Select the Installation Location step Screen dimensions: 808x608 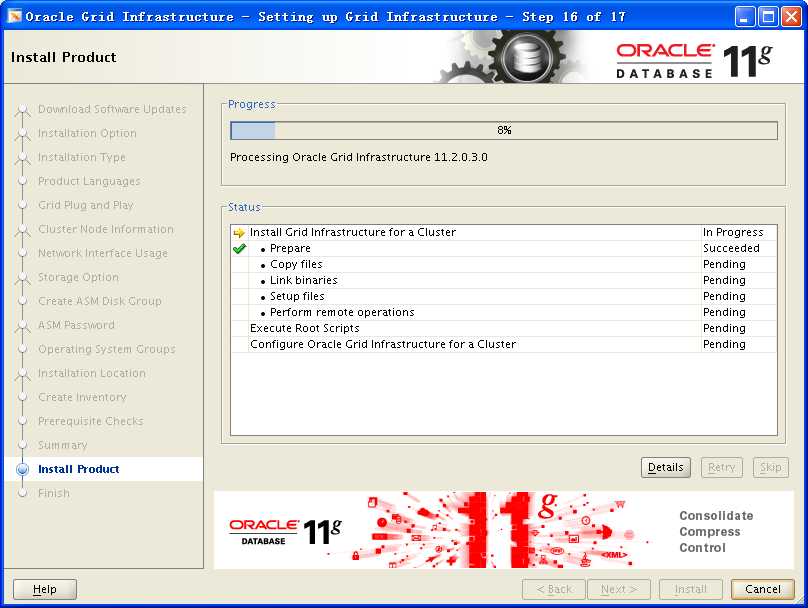click(x=92, y=373)
